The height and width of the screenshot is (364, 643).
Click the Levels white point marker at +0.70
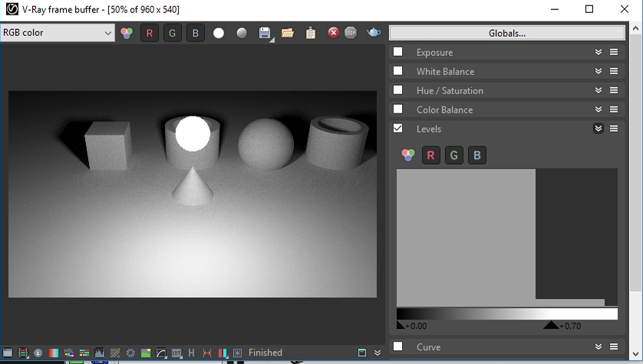[x=551, y=325]
